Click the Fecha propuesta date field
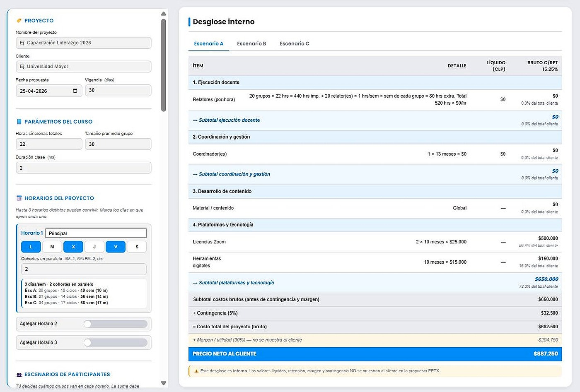Viewport: 580px width, 392px height. (49, 91)
